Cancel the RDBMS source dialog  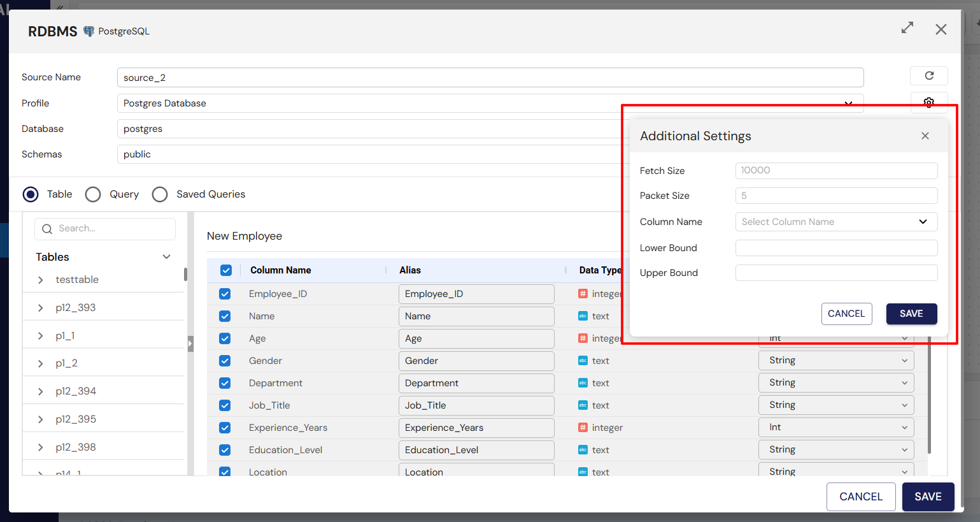pyautogui.click(x=860, y=497)
